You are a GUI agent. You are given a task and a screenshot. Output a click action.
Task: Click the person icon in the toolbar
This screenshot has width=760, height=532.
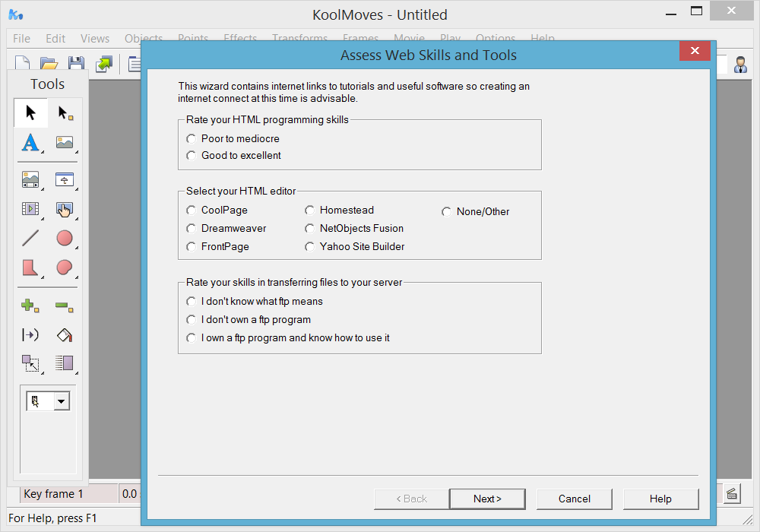click(740, 65)
